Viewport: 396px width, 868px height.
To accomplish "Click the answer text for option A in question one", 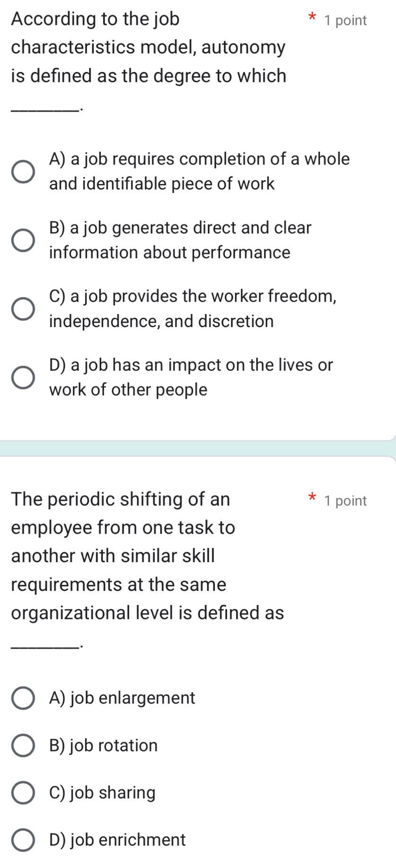I will click(x=199, y=171).
